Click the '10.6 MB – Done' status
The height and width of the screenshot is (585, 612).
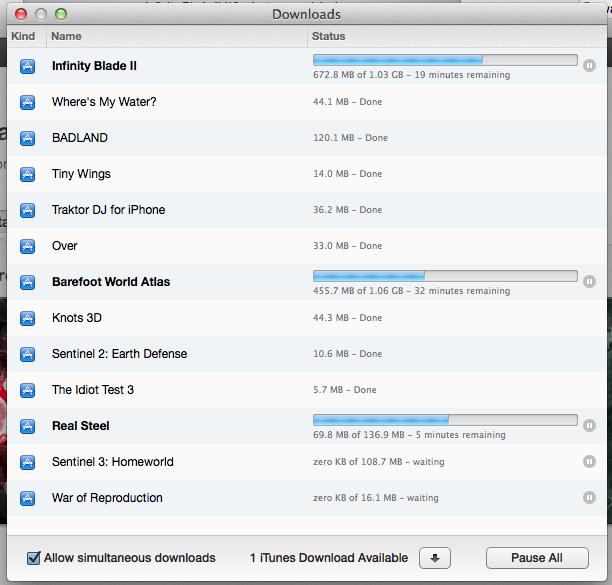(347, 354)
